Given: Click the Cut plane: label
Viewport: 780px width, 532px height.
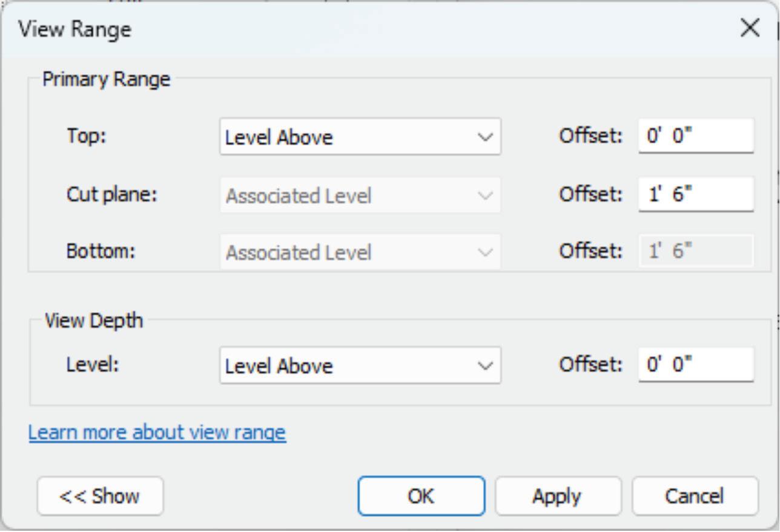Looking at the screenshot, I should click(x=111, y=194).
